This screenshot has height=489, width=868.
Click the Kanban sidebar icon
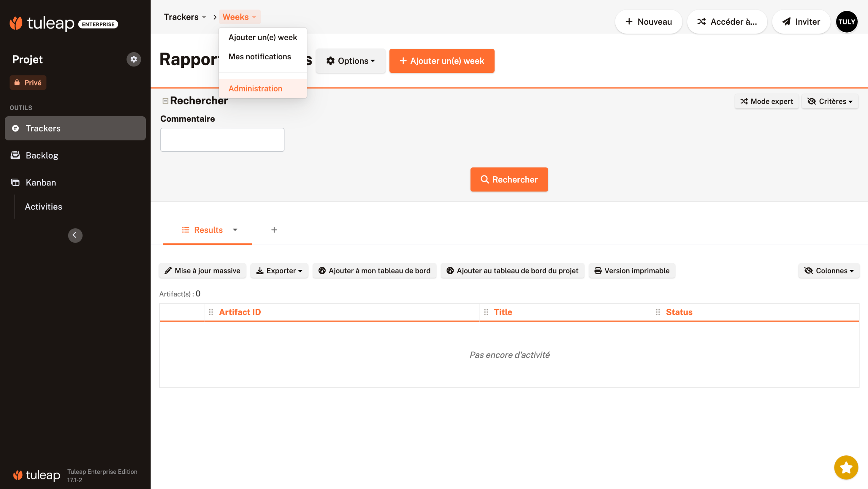(15, 182)
